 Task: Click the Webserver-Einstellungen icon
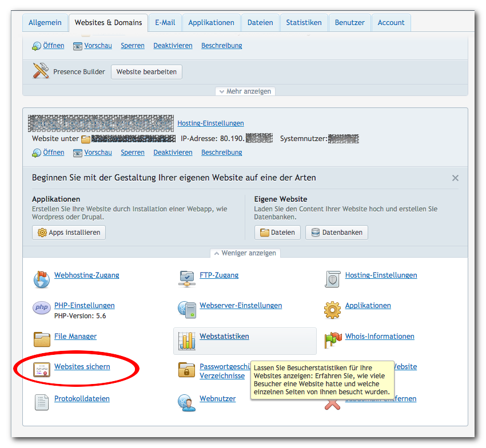187,309
